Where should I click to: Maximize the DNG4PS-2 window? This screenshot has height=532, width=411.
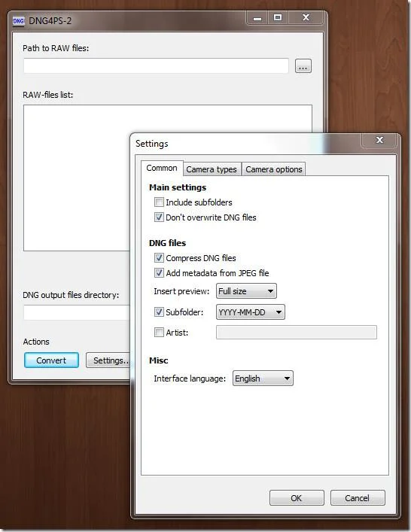point(278,17)
